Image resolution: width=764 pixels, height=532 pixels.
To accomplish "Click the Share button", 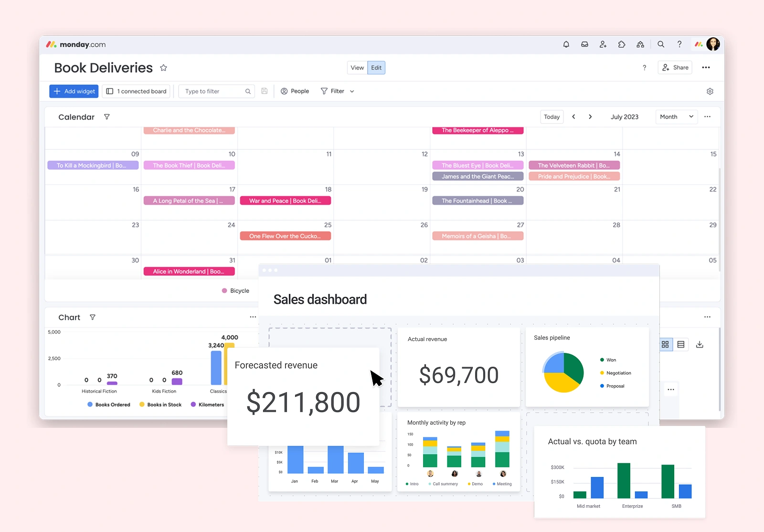I will [675, 68].
